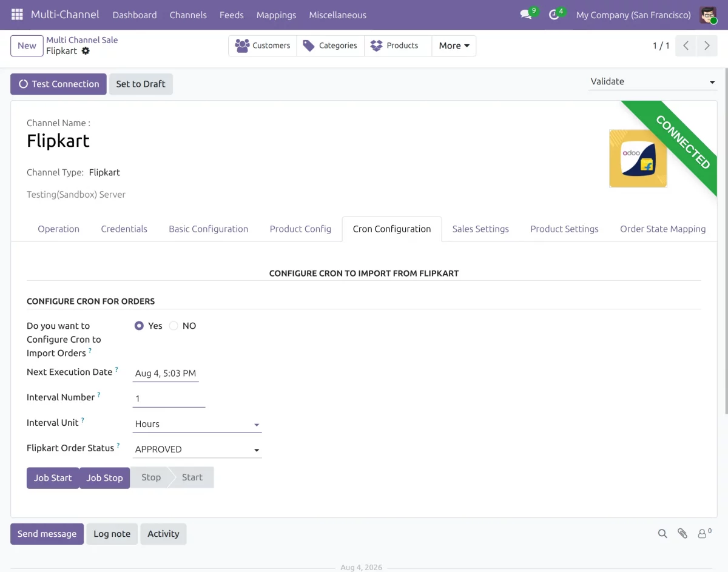Click the Start status stage
Viewport: 728px width, 572px height.
point(192,477)
